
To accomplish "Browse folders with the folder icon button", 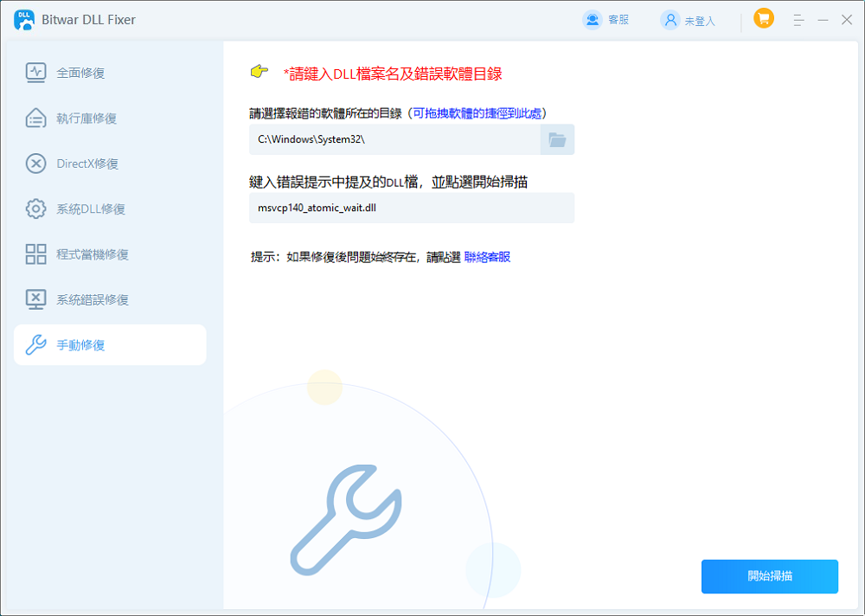I will pyautogui.click(x=557, y=139).
